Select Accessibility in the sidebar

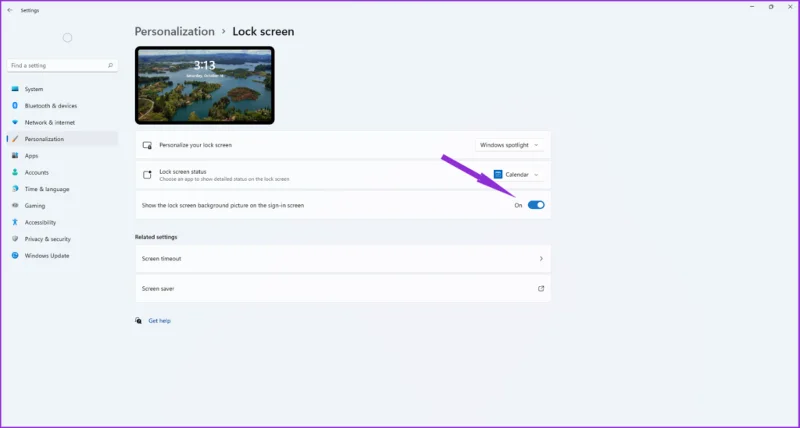[x=62, y=222]
